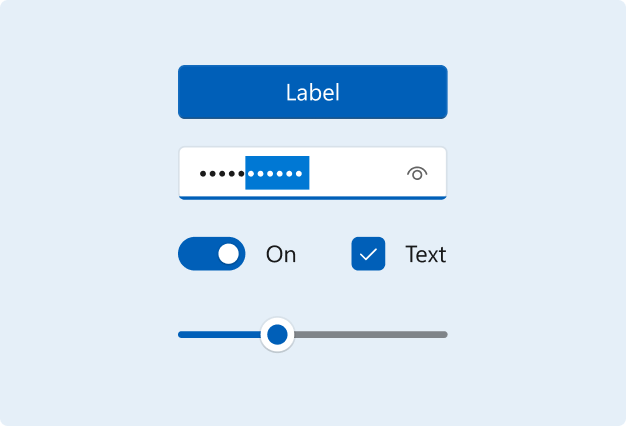
Task: Click the empty space inside the password field
Action: point(357,173)
